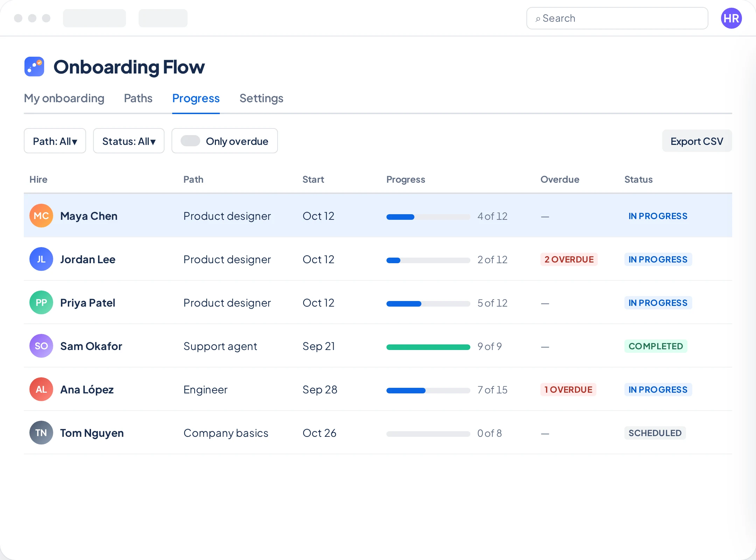
Task: Click Maya Chen's progress bar
Action: point(428,217)
